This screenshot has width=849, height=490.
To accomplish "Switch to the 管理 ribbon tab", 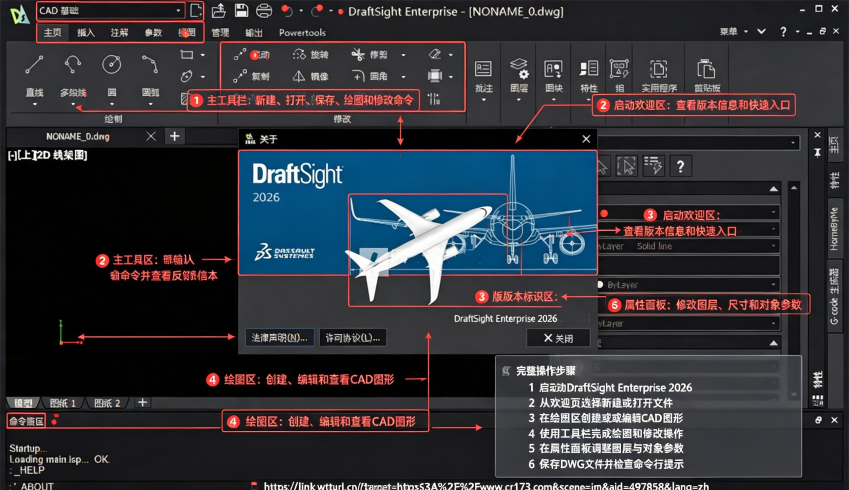I will point(220,32).
